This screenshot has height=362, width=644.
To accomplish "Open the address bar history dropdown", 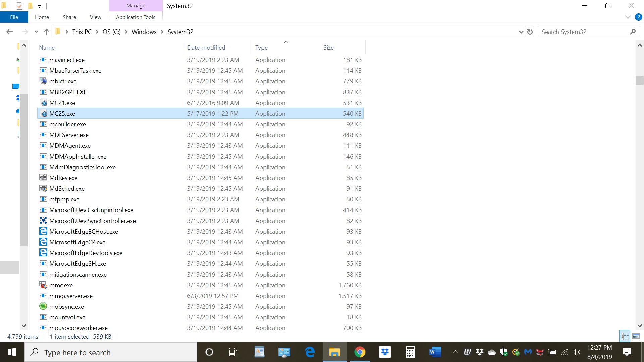I will tap(521, 32).
